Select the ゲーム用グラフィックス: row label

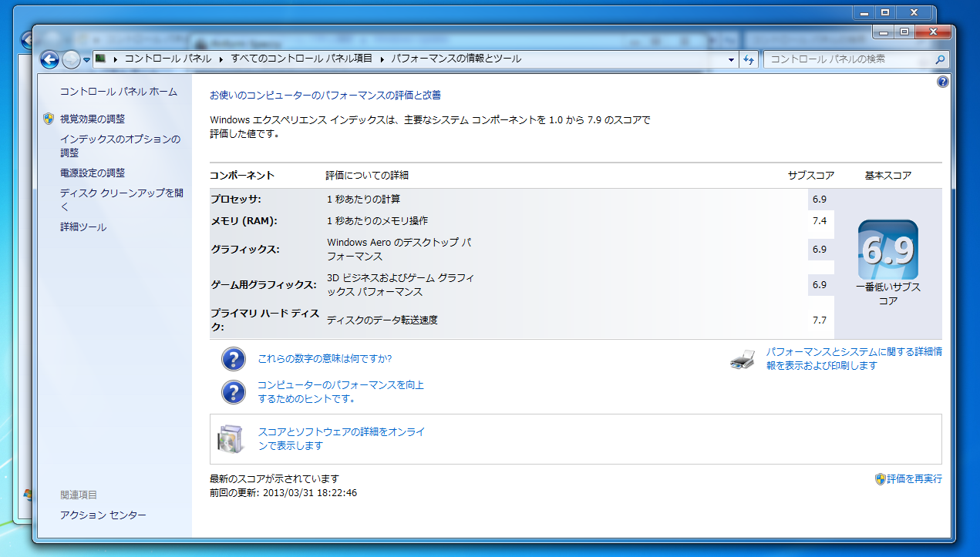264,285
